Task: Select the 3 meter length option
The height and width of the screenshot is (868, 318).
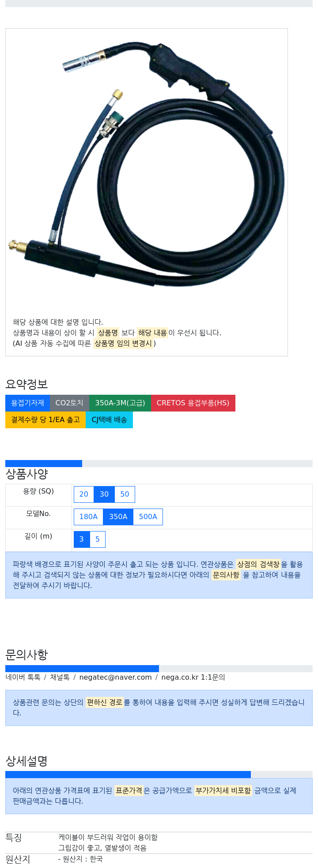Action: coord(82,539)
